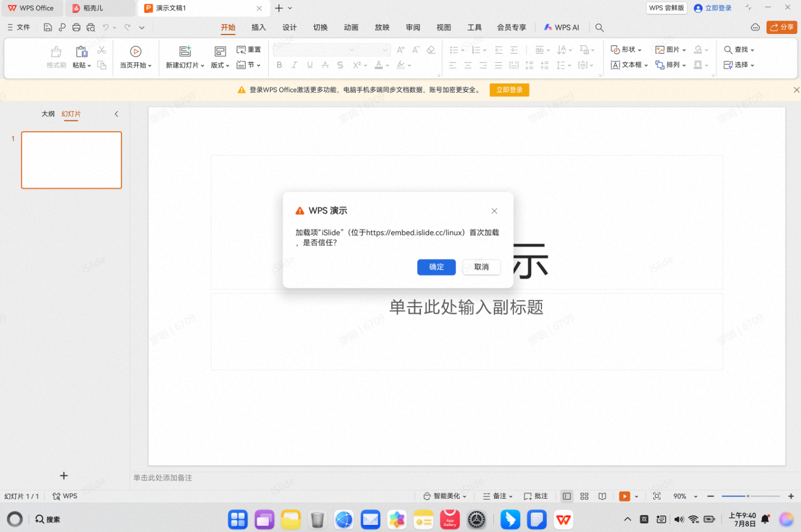The height and width of the screenshot is (532, 801).
Task: Open the slide sorter grid view icon
Action: click(584, 496)
